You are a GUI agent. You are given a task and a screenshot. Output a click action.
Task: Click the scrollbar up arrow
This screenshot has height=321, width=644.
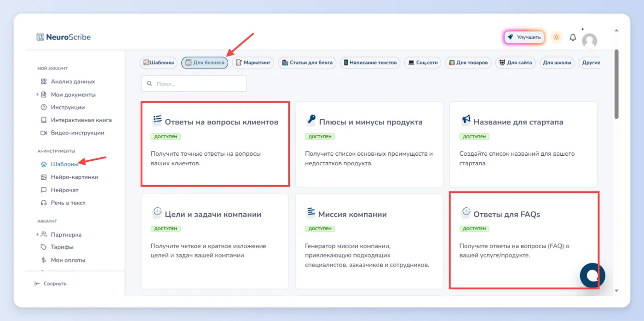click(x=616, y=30)
